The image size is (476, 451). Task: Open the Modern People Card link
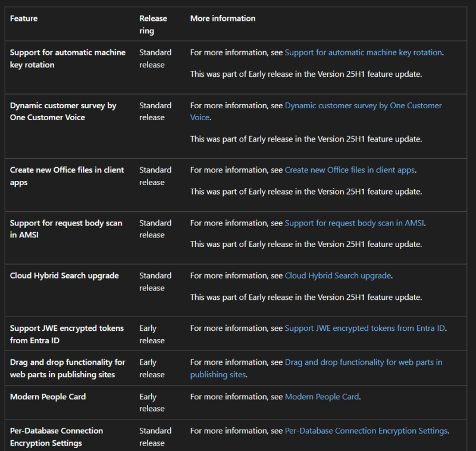click(322, 397)
